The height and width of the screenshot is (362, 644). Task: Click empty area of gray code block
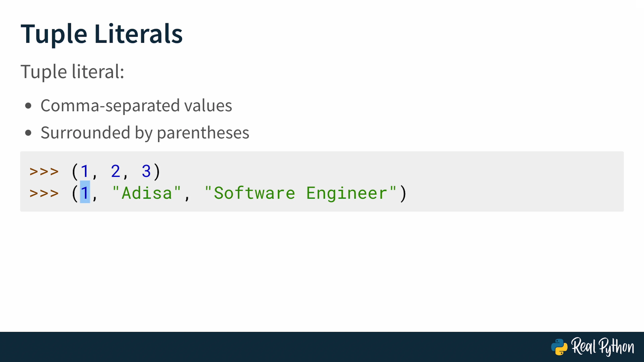[500, 181]
